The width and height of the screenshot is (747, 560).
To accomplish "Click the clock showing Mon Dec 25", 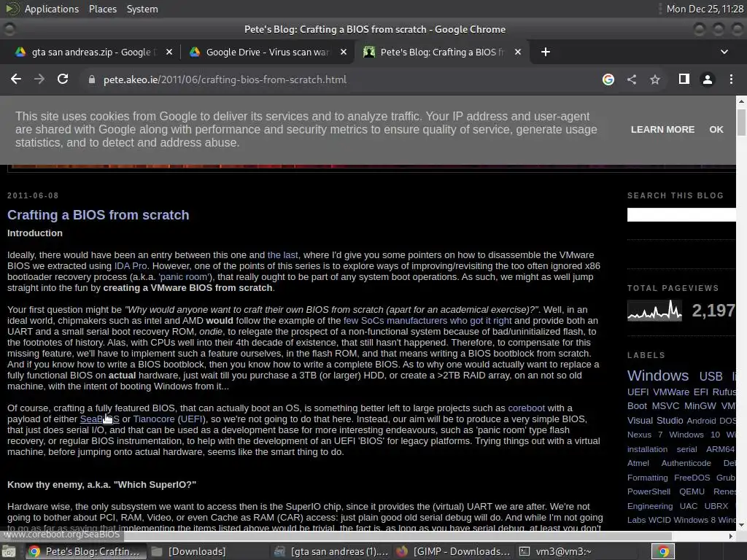I will point(705,9).
